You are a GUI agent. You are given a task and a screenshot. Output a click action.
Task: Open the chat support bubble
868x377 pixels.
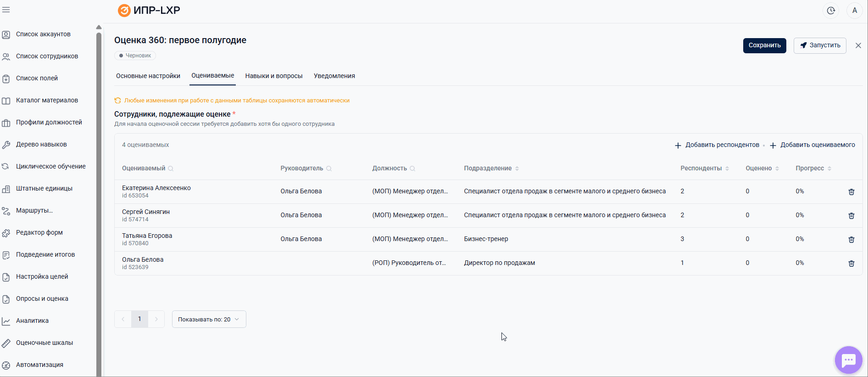tap(848, 360)
